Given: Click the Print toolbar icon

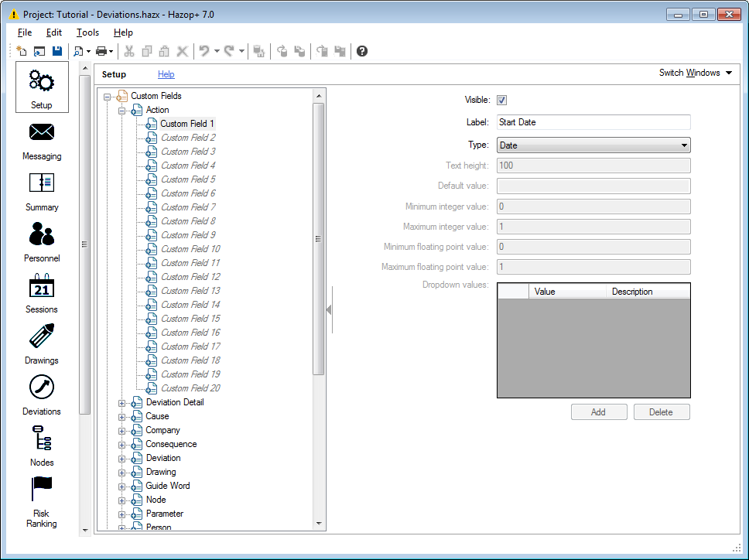Looking at the screenshot, I should point(101,51).
